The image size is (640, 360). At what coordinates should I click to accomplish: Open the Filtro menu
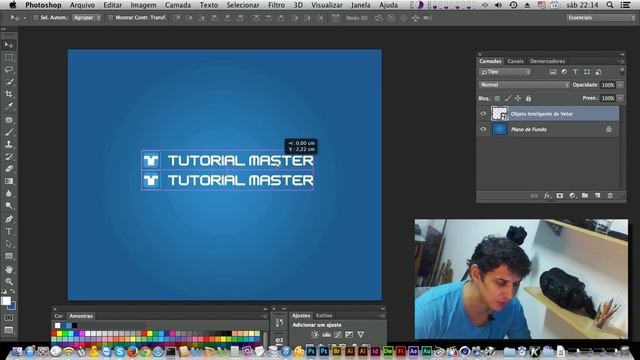pos(276,5)
